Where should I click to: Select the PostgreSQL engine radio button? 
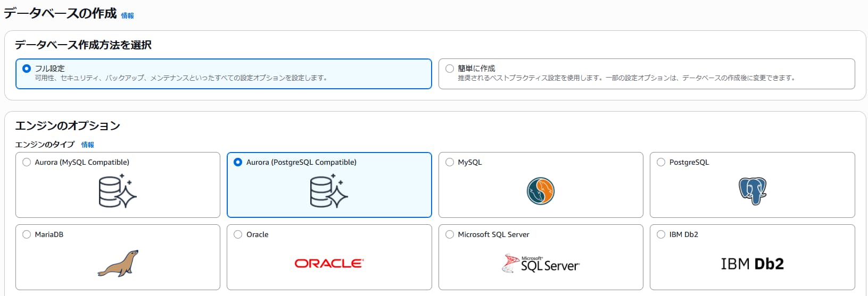(x=661, y=162)
